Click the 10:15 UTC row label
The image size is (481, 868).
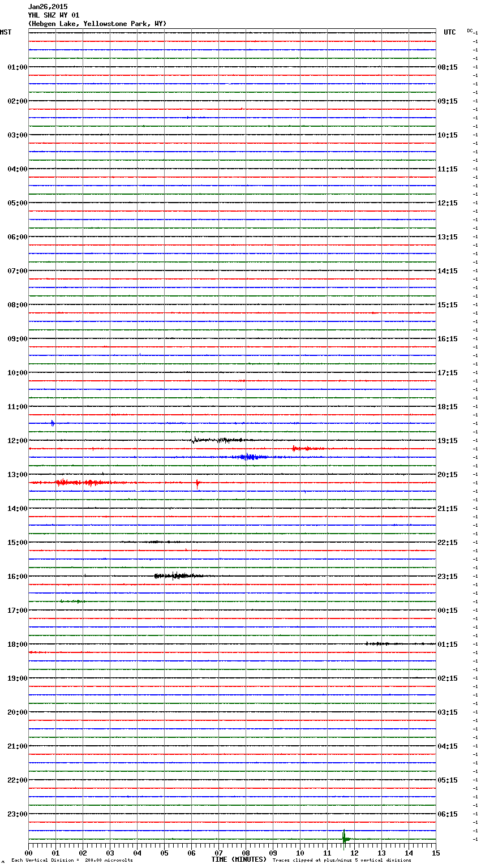[448, 135]
